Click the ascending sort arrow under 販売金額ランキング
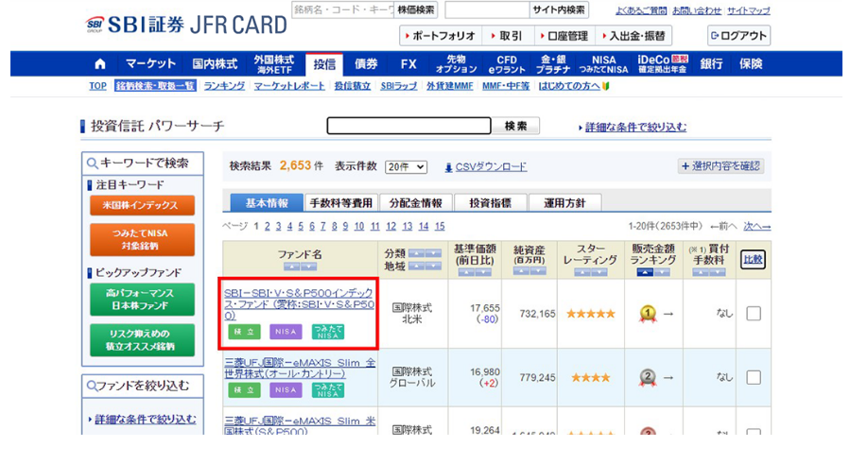Image resolution: width=868 pixels, height=465 pixels. 646,272
